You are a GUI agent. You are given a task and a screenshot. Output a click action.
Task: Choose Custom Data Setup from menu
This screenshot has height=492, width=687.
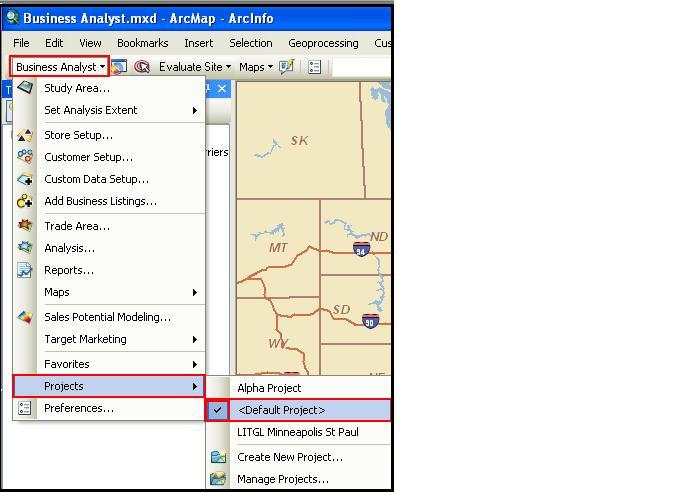click(x=96, y=179)
